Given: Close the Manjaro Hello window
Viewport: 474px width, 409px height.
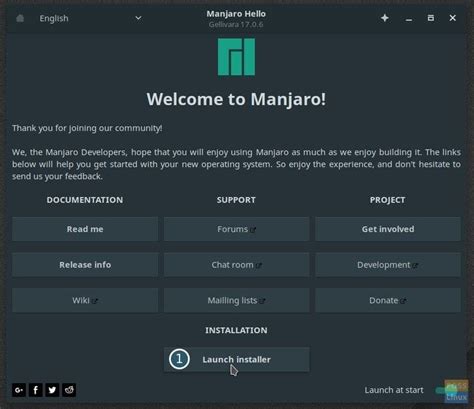Looking at the screenshot, I should click(452, 18).
